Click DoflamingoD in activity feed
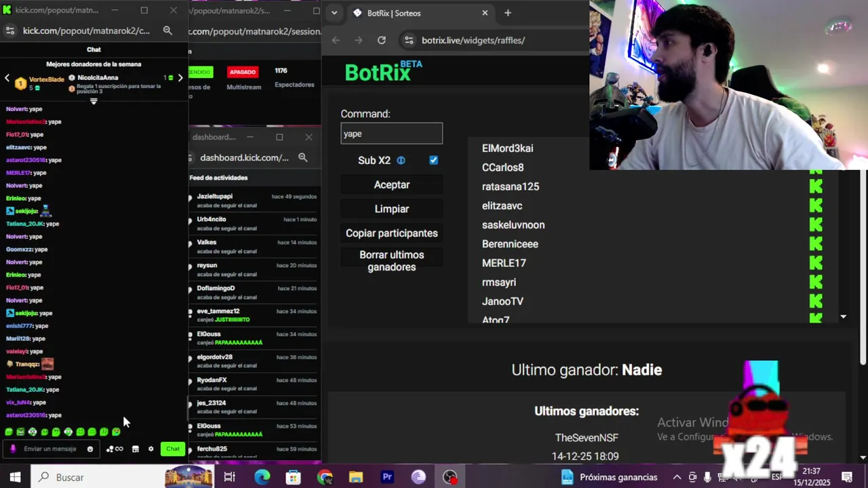The height and width of the screenshot is (488, 868). [x=216, y=288]
